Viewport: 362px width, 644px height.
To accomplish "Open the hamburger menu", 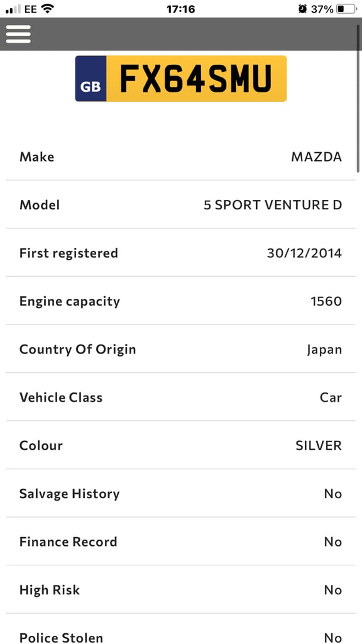I will pos(18,34).
